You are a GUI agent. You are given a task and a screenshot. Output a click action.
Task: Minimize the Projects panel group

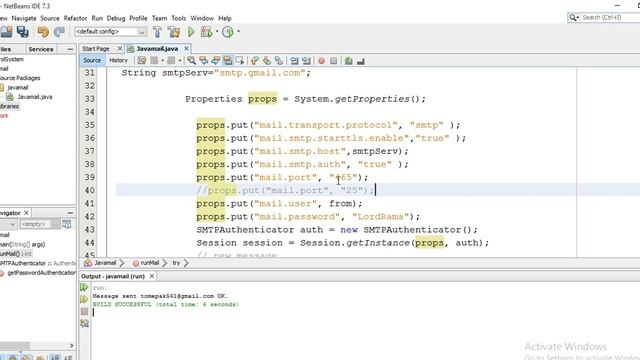(70, 49)
